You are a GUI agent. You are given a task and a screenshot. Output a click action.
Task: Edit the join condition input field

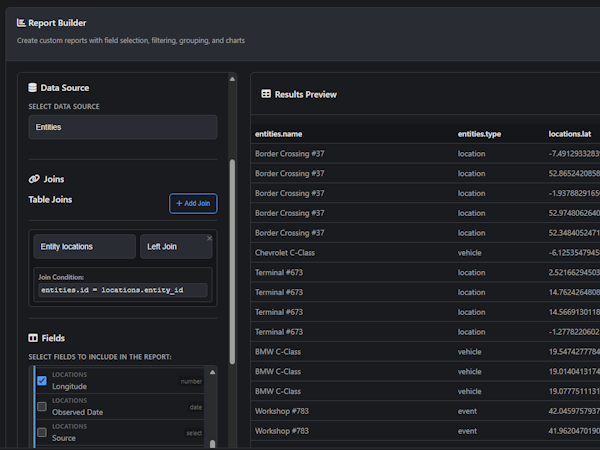click(x=123, y=290)
